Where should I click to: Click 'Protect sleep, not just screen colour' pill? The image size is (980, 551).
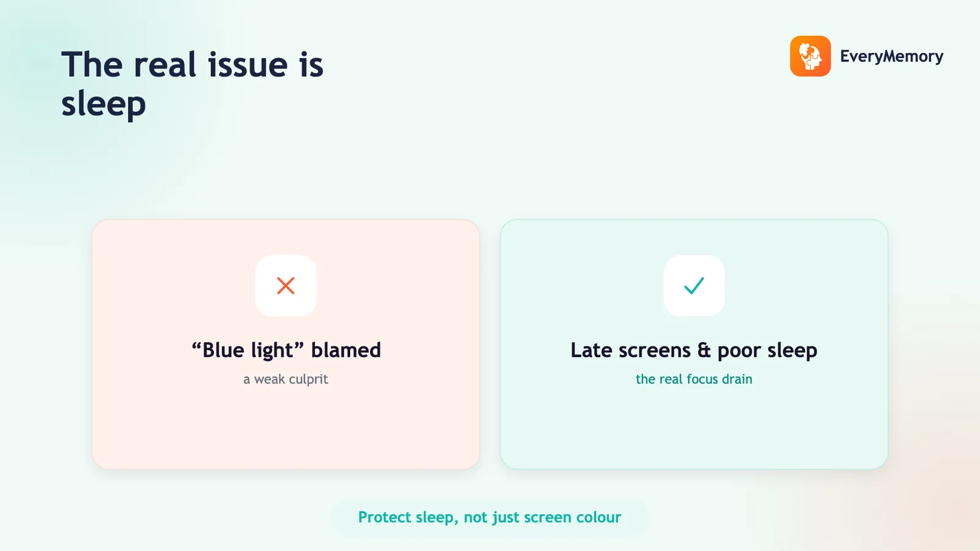coord(490,518)
